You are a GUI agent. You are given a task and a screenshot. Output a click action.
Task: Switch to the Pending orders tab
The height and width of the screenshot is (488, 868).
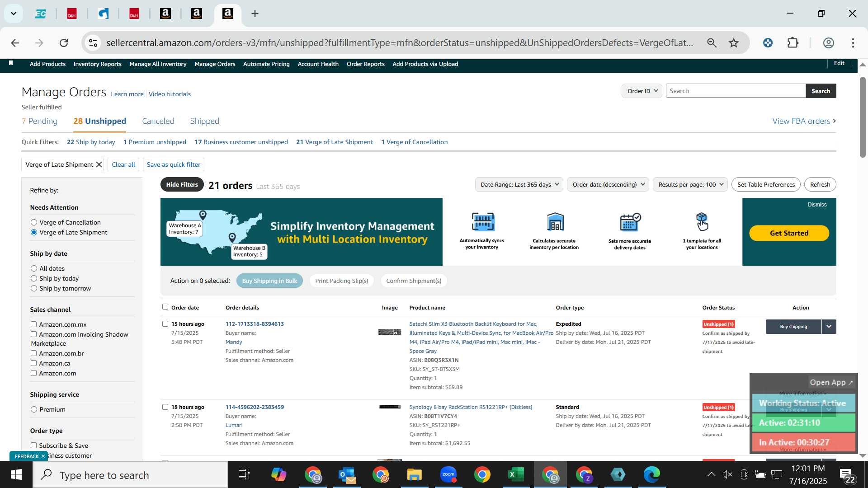tap(40, 121)
